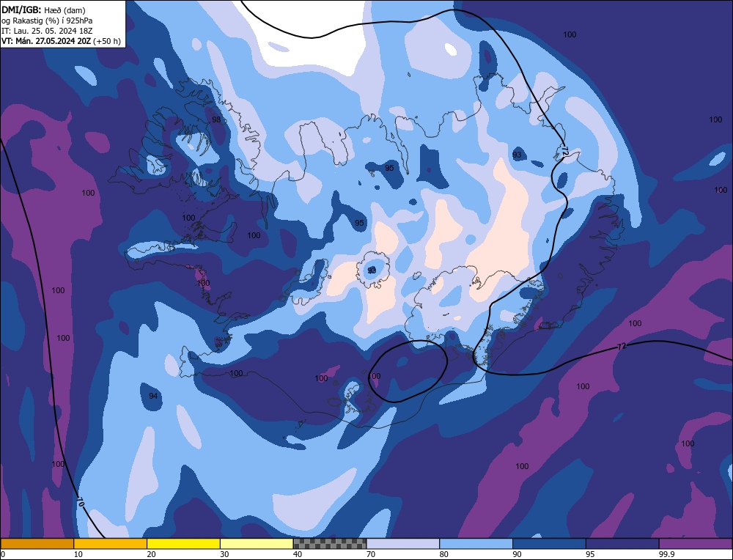The image size is (733, 560).
Task: Click the lavender 70–80 legend swatch
Action: click(403, 544)
